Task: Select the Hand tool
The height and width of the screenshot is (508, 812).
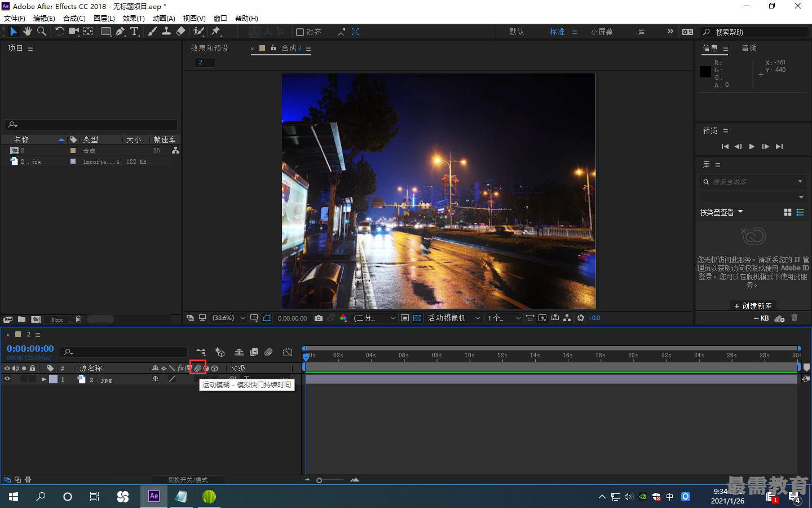Action: [x=27, y=32]
